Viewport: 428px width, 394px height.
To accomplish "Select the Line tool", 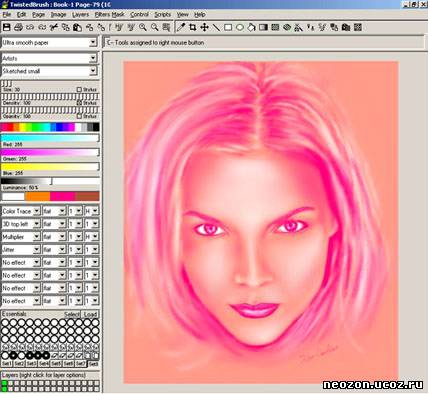I will point(216,27).
